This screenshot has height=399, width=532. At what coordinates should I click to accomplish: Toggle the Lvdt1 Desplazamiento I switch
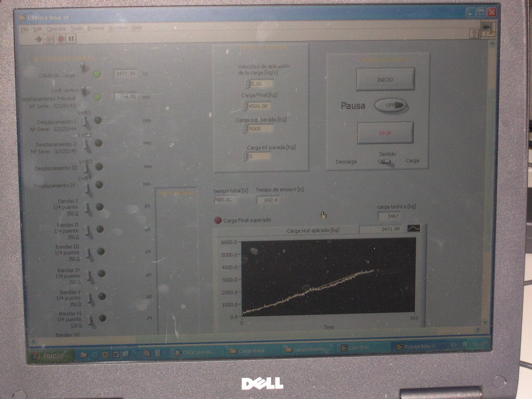[86, 123]
